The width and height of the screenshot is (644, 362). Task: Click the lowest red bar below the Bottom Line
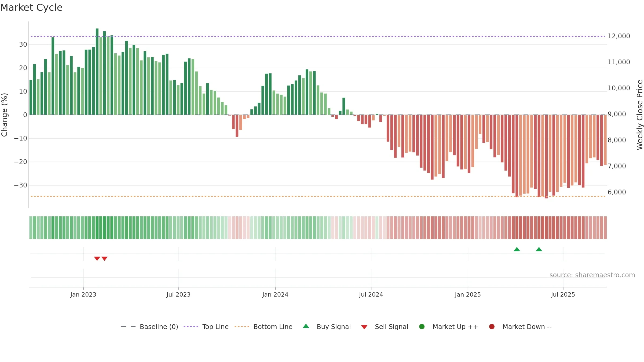[546, 157]
